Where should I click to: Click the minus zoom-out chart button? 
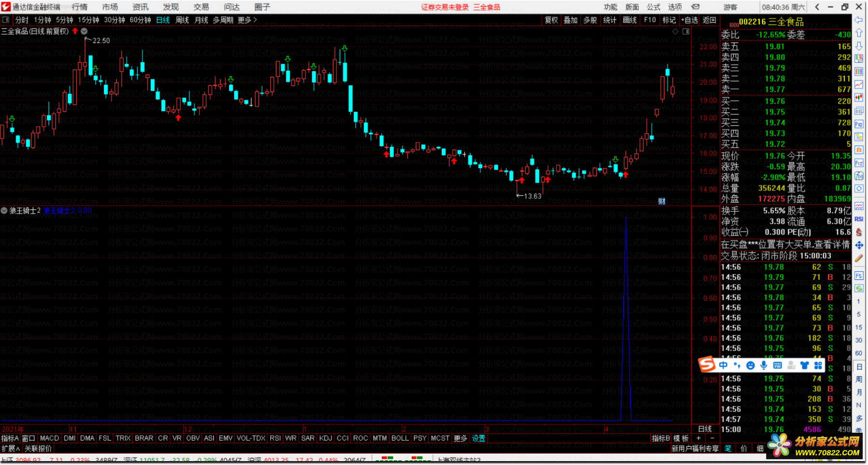tap(712, 438)
